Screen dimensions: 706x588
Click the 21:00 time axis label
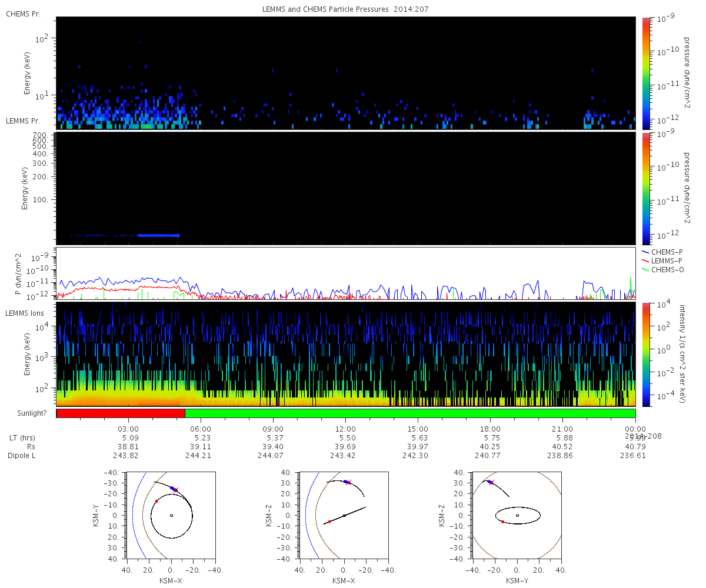563,429
